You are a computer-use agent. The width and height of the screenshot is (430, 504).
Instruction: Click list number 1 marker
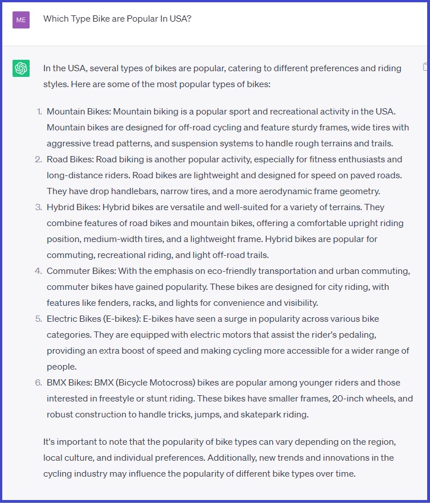[x=39, y=112]
